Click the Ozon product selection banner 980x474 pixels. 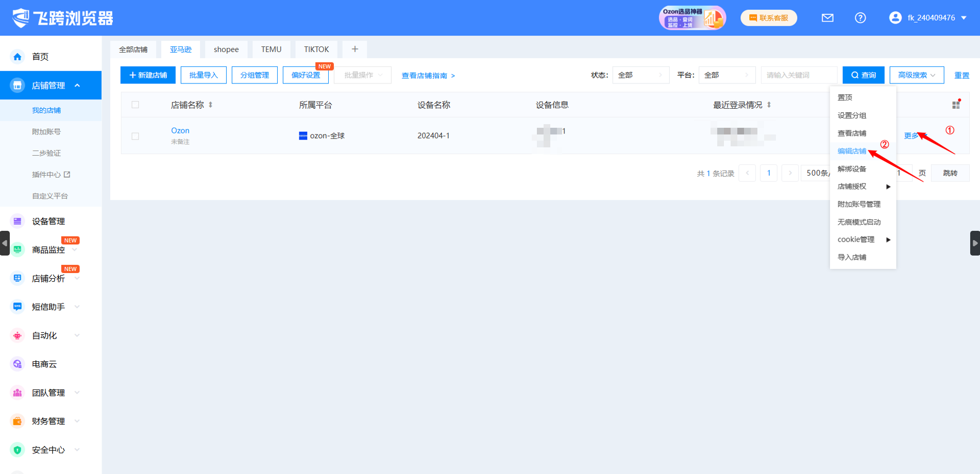point(692,18)
